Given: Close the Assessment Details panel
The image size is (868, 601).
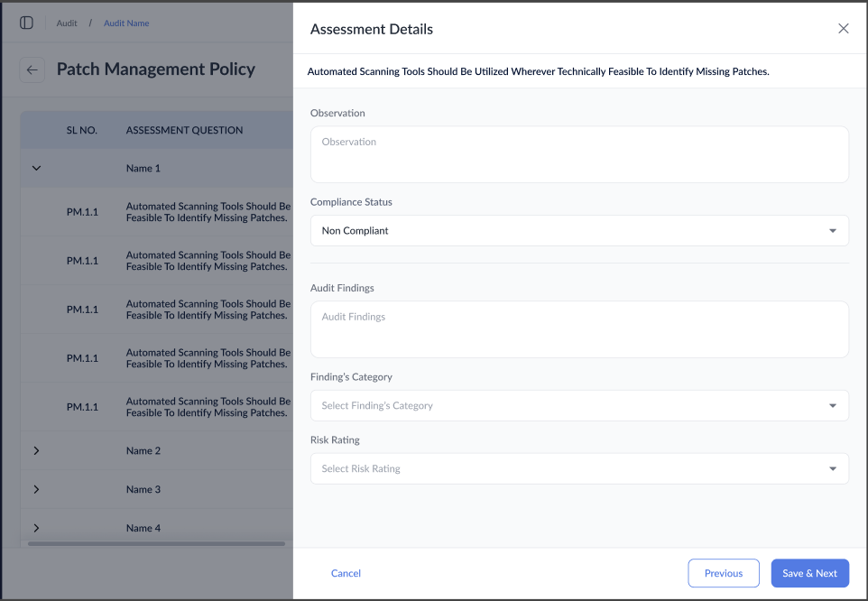Looking at the screenshot, I should [x=844, y=29].
